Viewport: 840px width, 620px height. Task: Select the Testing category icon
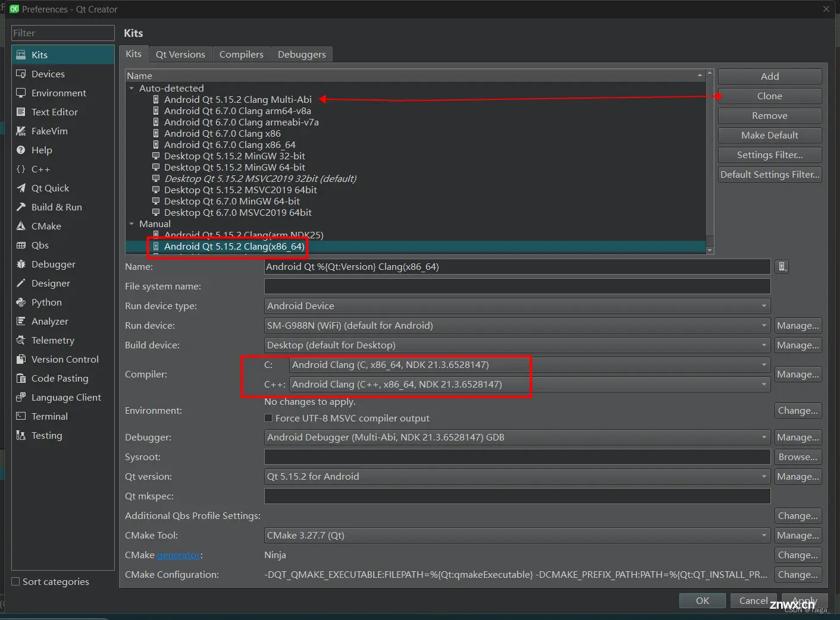click(21, 435)
